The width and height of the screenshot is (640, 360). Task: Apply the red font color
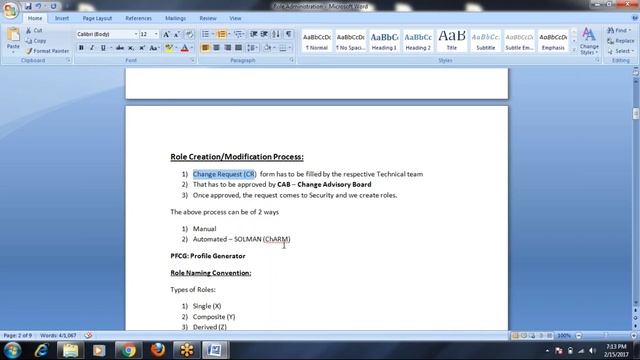pos(184,48)
